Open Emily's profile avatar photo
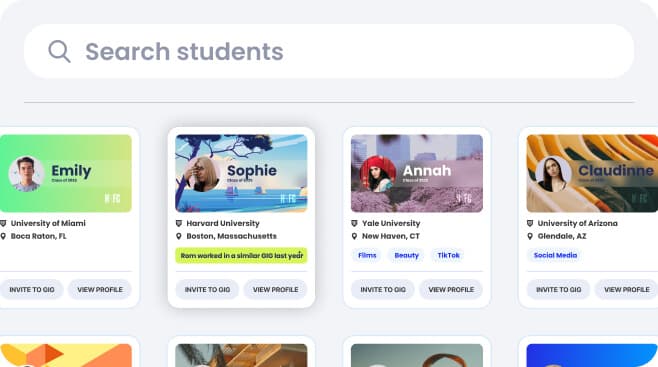The width and height of the screenshot is (658, 367). coord(26,174)
